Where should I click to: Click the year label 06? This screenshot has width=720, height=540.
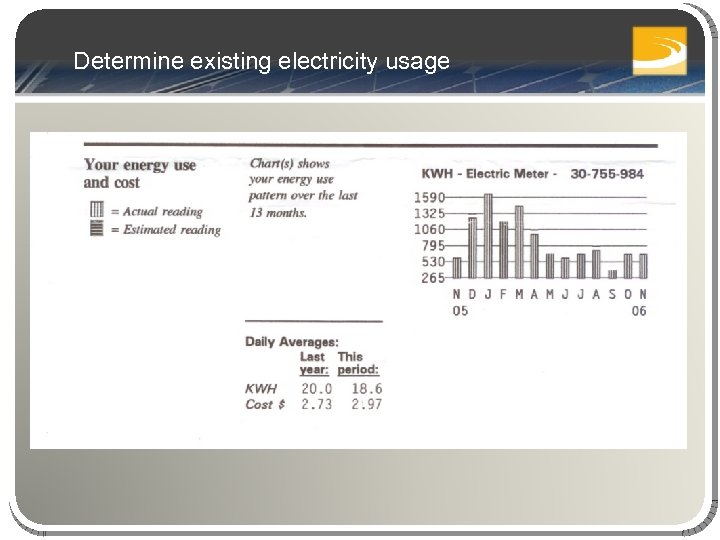(639, 311)
